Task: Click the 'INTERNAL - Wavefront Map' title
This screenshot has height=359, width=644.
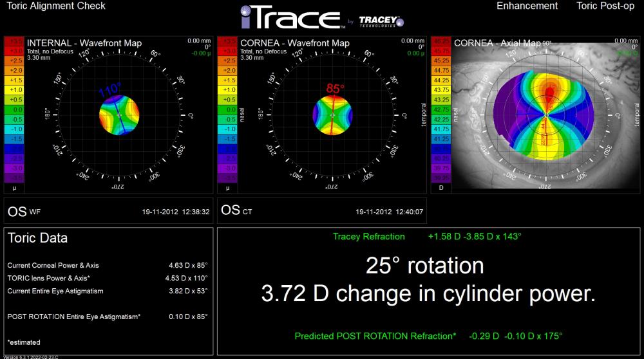Action: [x=84, y=43]
